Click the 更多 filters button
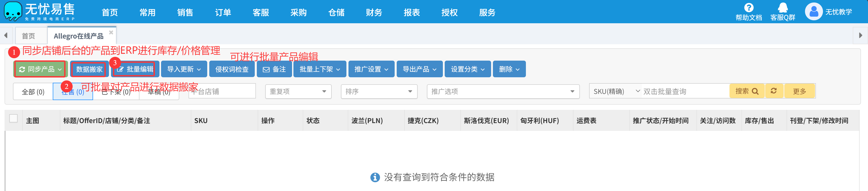 click(800, 91)
